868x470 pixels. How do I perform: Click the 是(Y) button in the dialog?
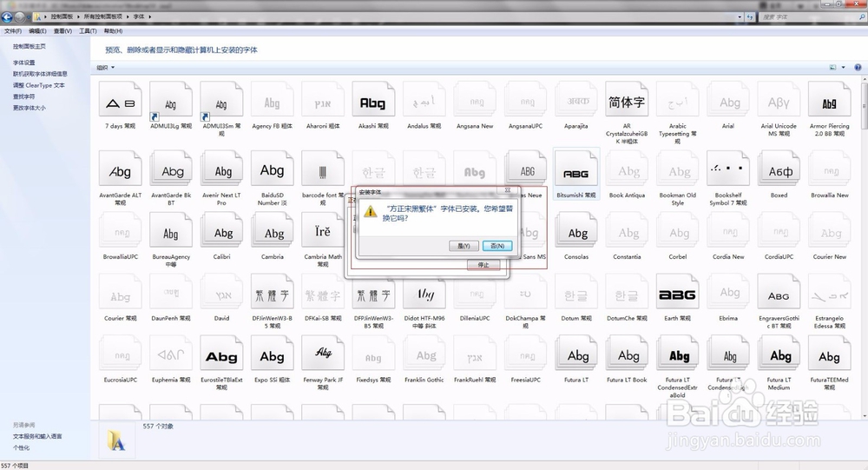pos(464,246)
